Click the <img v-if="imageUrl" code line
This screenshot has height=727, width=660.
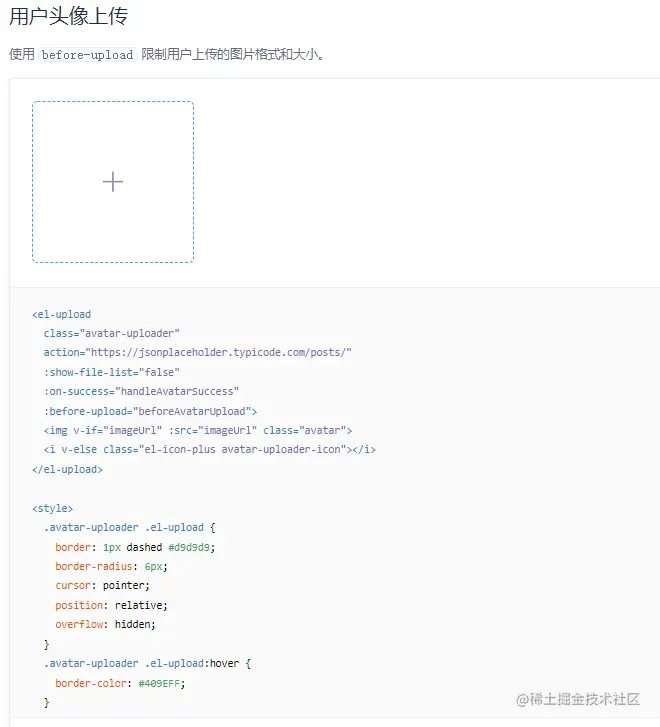198,430
